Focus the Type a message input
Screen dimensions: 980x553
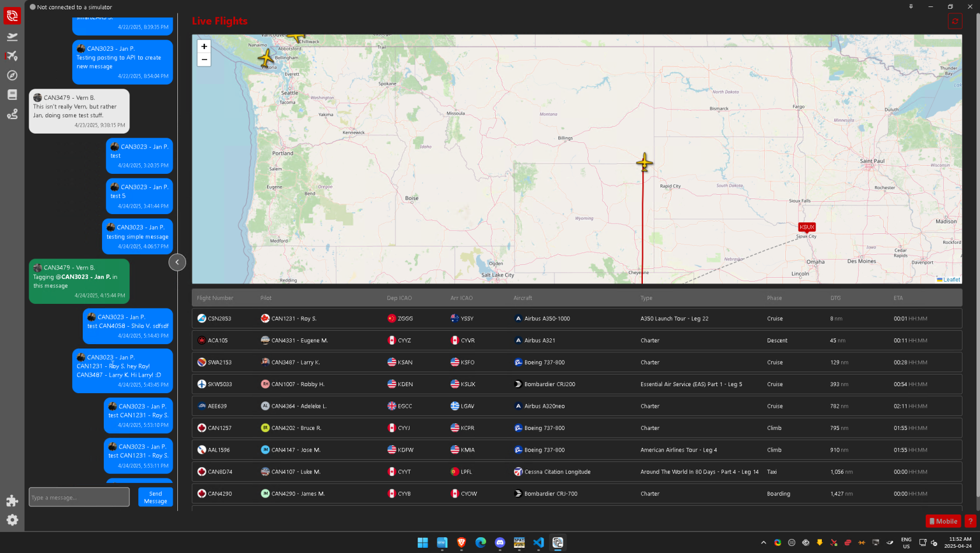point(79,497)
